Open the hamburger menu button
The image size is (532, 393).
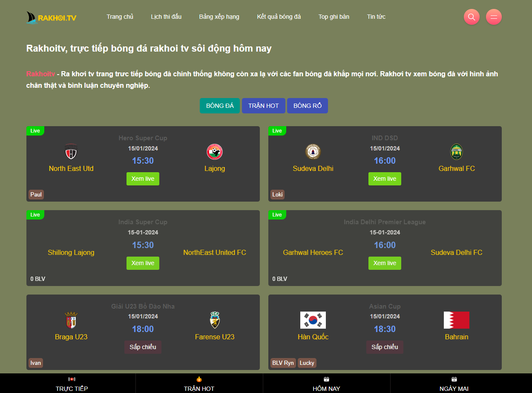(494, 17)
